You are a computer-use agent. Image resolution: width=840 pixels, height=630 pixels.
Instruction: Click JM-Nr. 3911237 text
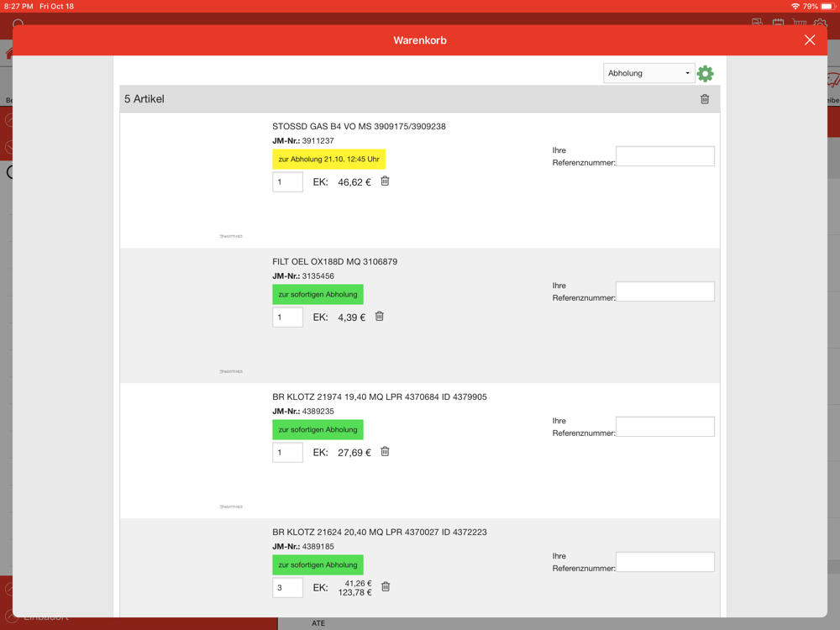(x=303, y=141)
